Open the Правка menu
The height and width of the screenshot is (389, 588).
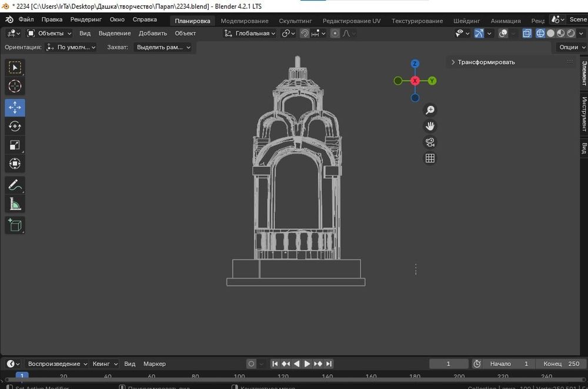coord(52,19)
